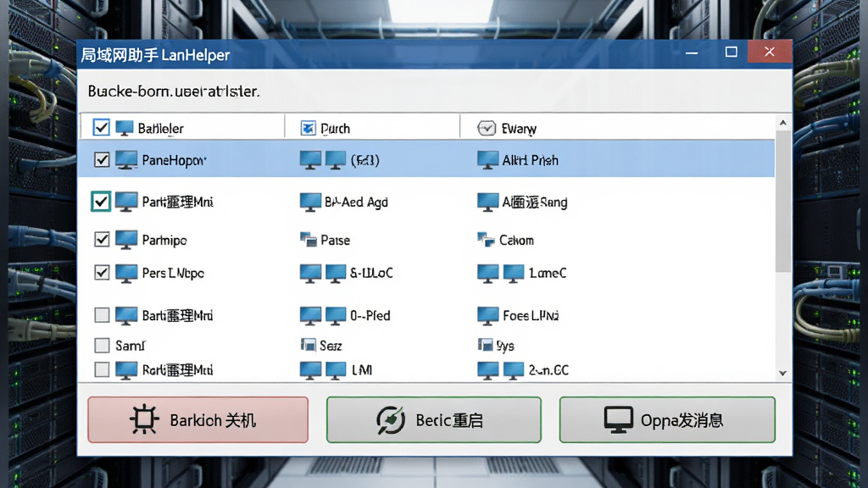
Task: Click the vertical scrollbar thumb
Action: click(x=782, y=202)
